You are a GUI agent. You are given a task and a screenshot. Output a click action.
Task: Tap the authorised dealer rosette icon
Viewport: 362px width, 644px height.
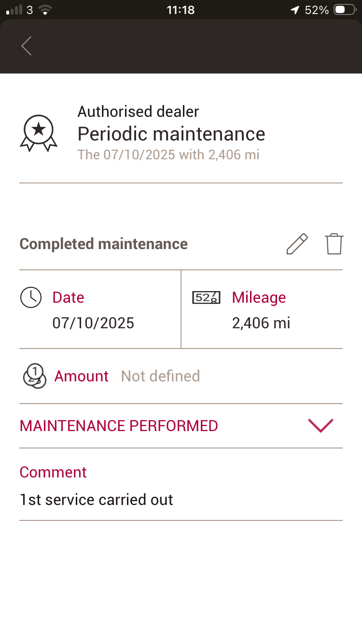click(x=39, y=133)
